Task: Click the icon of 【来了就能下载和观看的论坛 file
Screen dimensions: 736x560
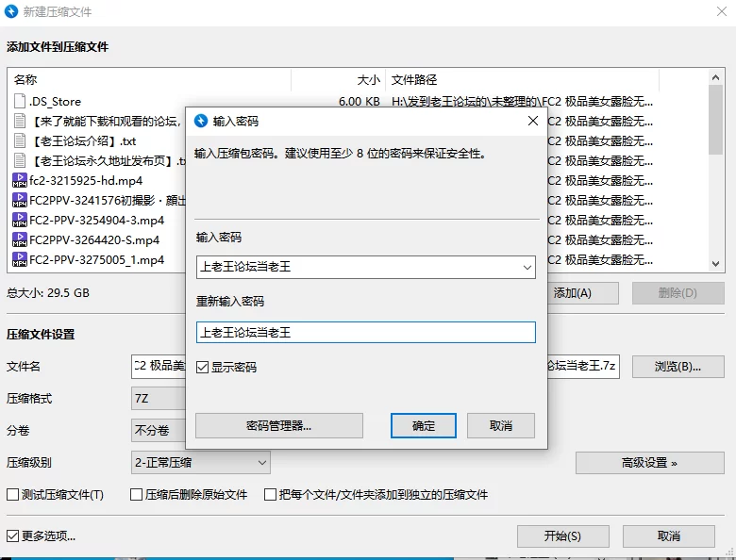Action: pyautogui.click(x=20, y=121)
